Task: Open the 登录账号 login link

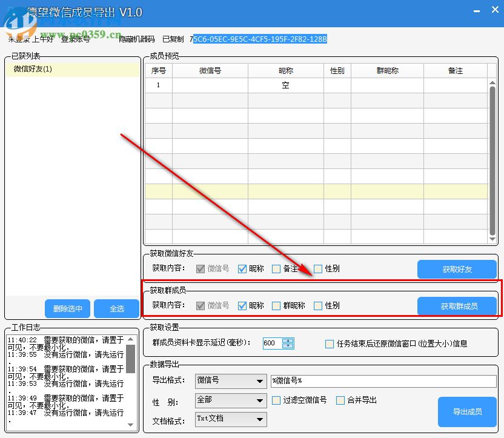Action: [76, 39]
